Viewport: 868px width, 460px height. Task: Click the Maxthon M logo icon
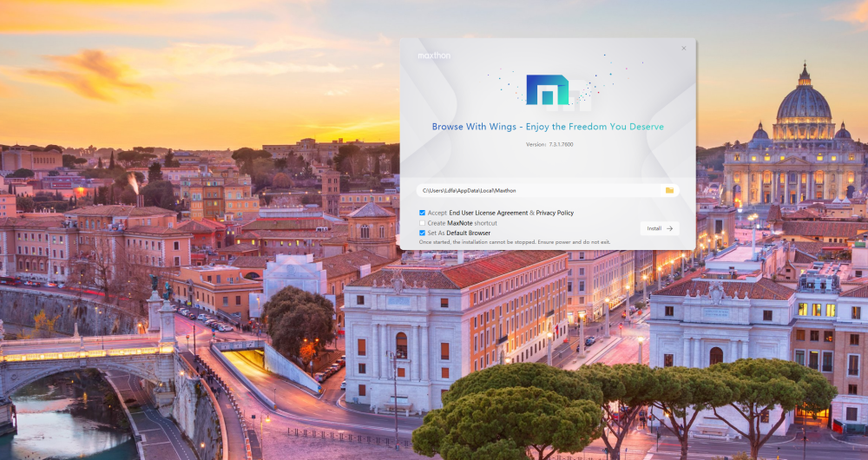pyautogui.click(x=547, y=90)
